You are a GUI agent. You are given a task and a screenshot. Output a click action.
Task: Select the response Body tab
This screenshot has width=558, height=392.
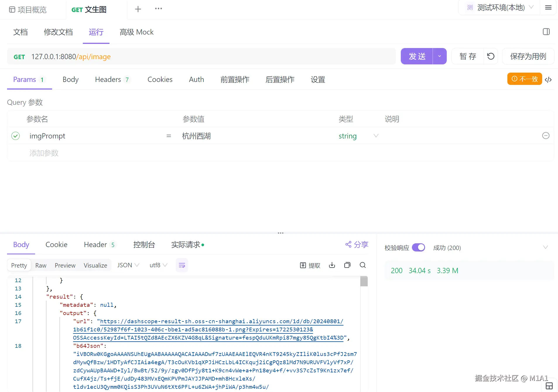21,244
